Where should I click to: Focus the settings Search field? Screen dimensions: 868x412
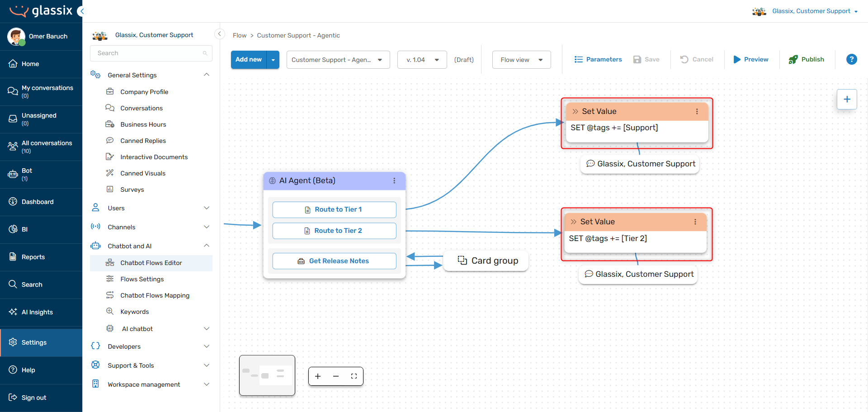click(151, 53)
